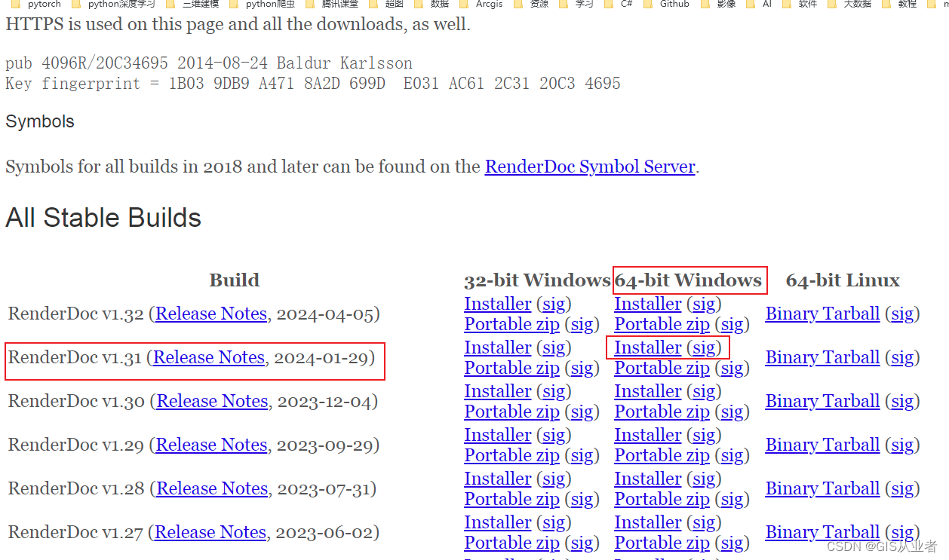
Task: Download v1.31 32-bit Windows Portable zip
Action: pos(511,368)
